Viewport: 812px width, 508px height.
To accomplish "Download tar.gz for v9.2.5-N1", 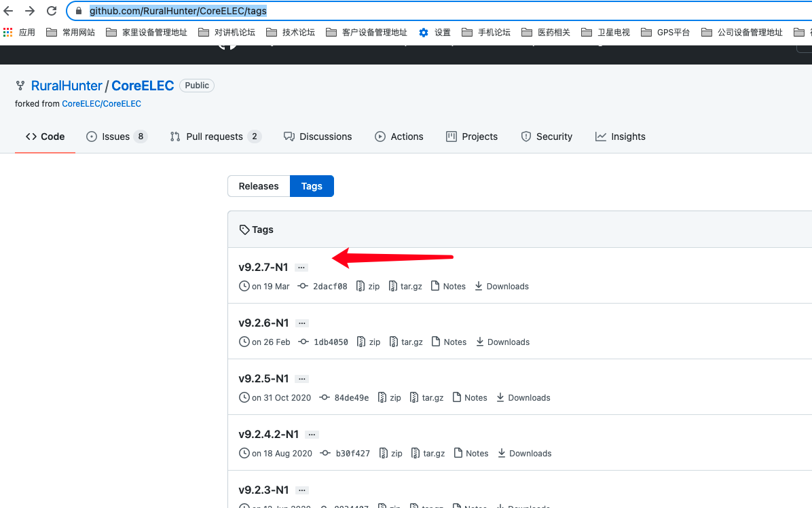I will (427, 398).
